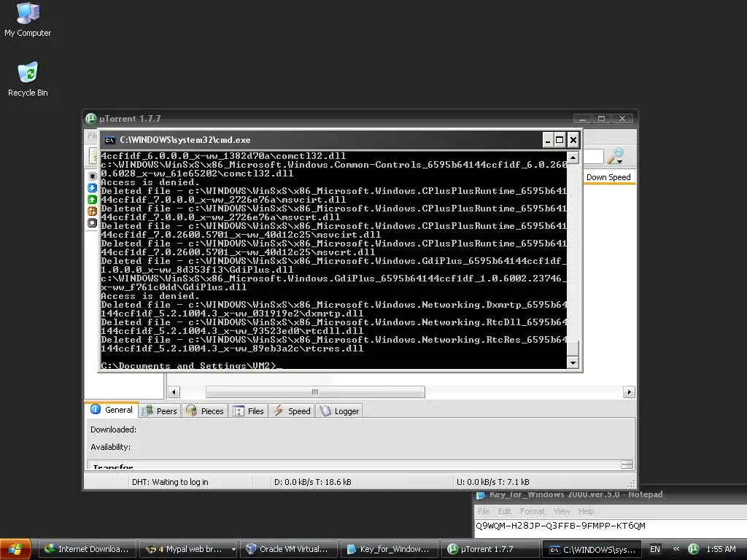The image size is (747, 560).
Task: Click the EN language indicator
Action: coord(655,549)
